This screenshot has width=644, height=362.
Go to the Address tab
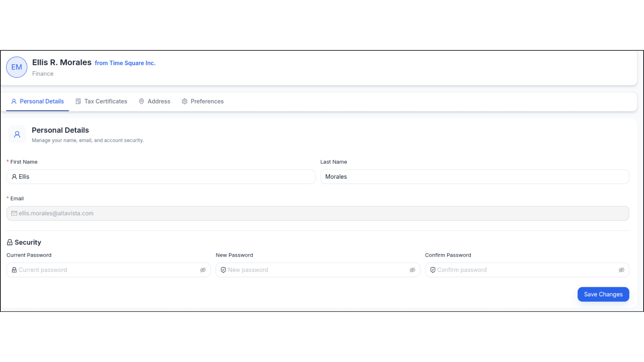pos(155,101)
